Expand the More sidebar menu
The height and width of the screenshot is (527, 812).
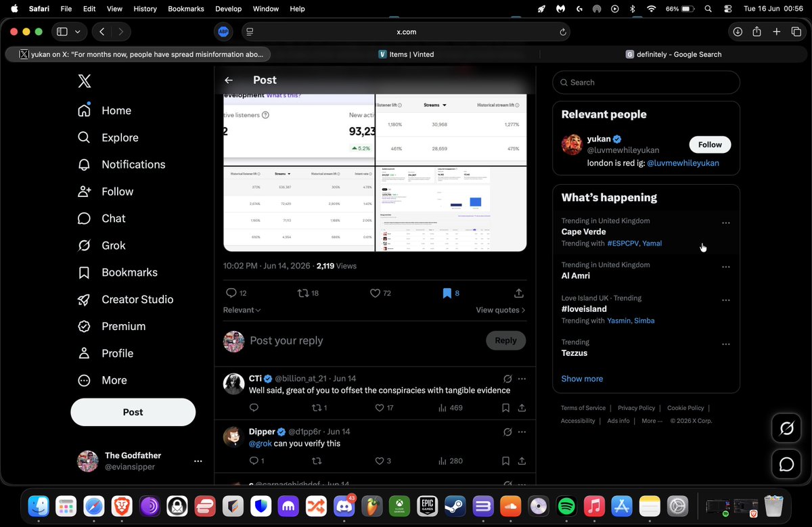pos(102,380)
